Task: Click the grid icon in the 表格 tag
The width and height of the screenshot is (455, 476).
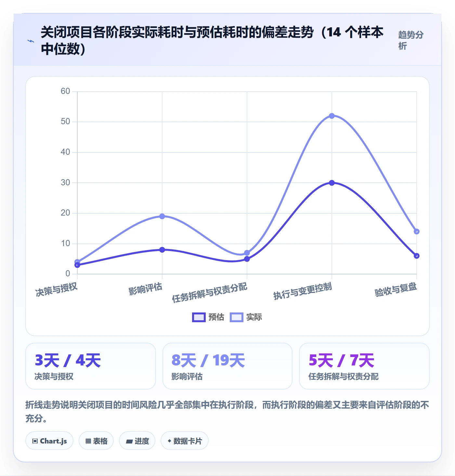Action: click(x=88, y=441)
